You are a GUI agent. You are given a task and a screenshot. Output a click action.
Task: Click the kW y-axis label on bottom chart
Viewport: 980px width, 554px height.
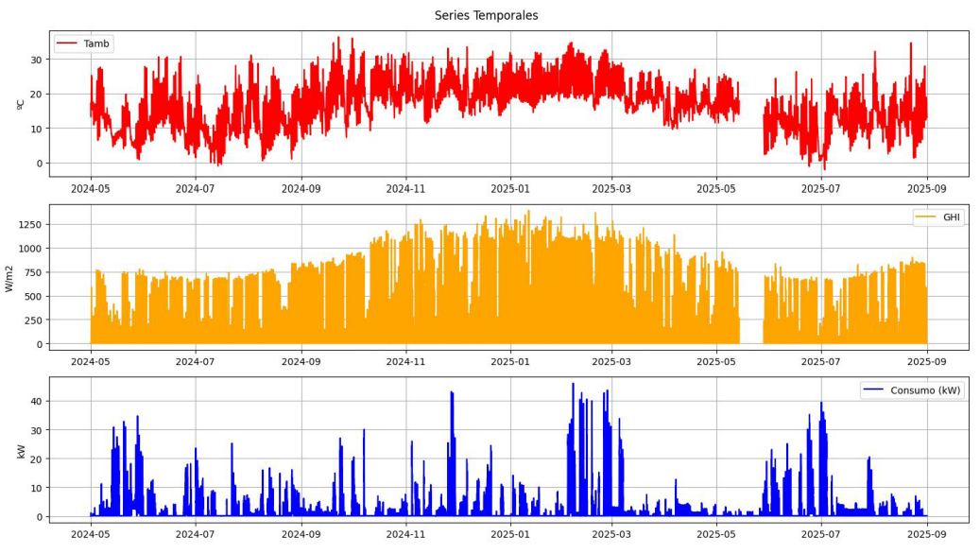click(x=21, y=451)
